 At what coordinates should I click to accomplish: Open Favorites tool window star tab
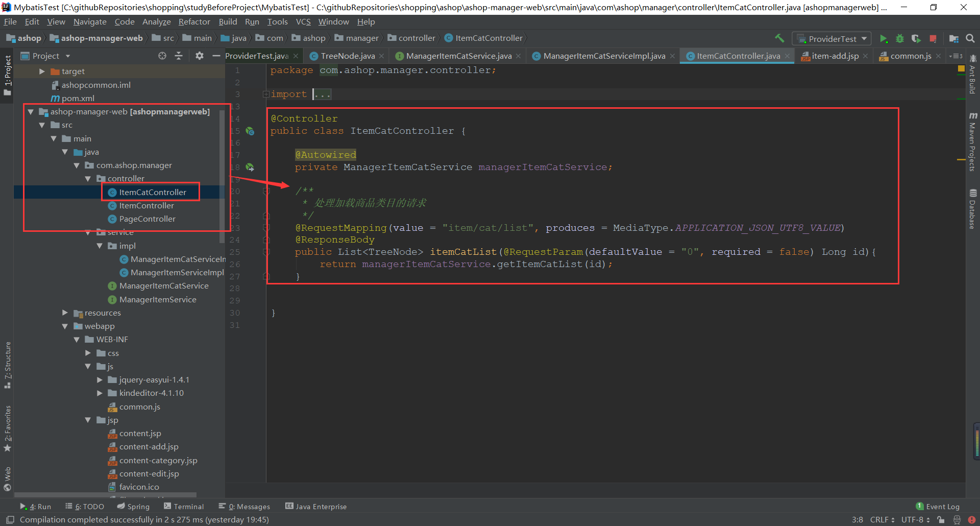tap(8, 429)
